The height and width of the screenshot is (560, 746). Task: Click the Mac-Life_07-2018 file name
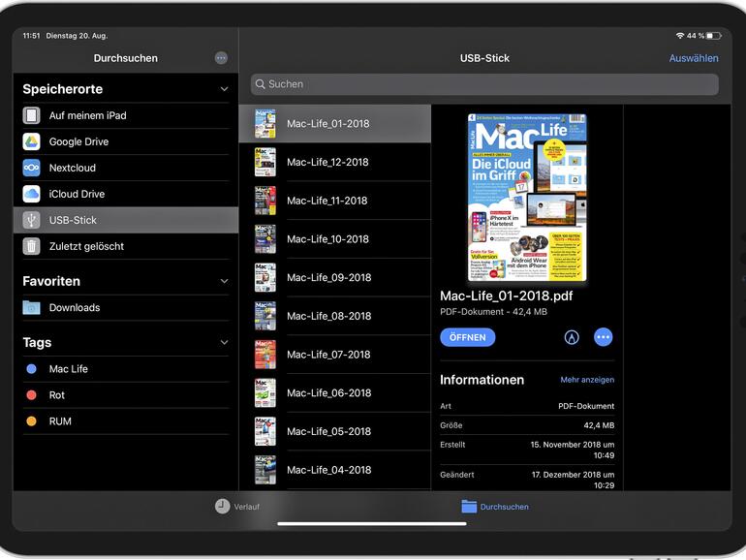[x=328, y=355]
